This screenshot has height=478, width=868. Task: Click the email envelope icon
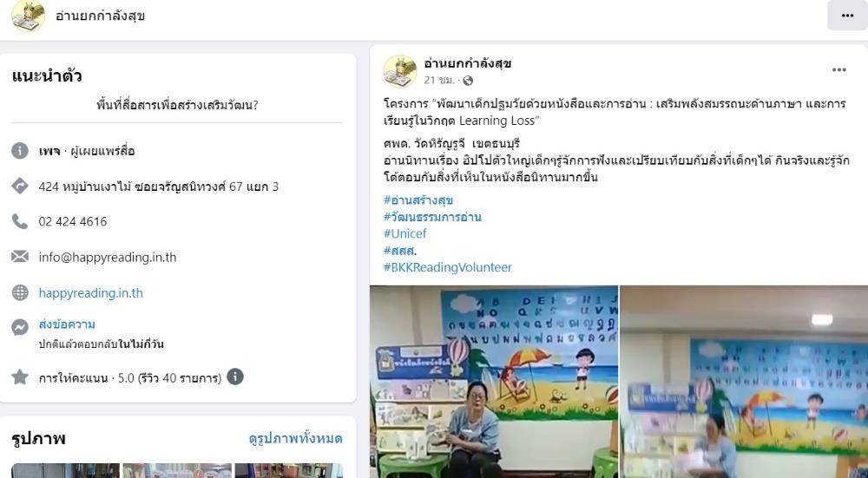click(x=20, y=257)
